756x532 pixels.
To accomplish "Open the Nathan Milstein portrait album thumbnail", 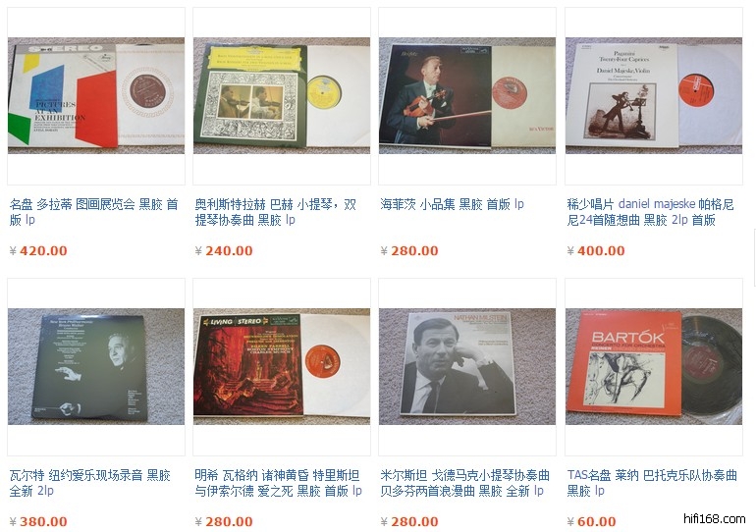I will point(467,367).
